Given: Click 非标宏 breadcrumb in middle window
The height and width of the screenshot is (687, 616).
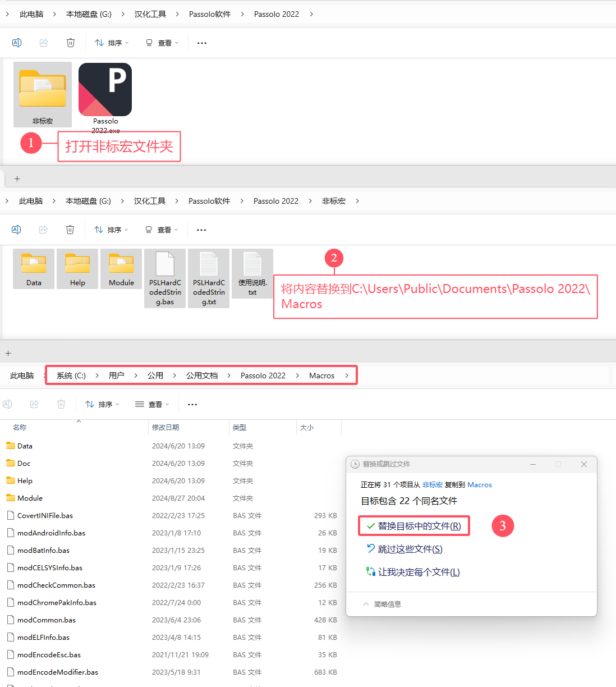Looking at the screenshot, I should (x=334, y=201).
